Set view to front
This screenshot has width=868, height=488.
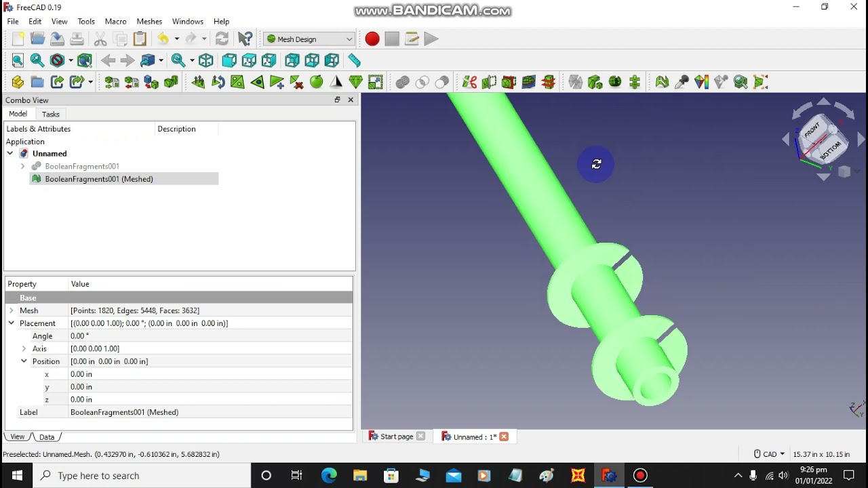tap(229, 60)
